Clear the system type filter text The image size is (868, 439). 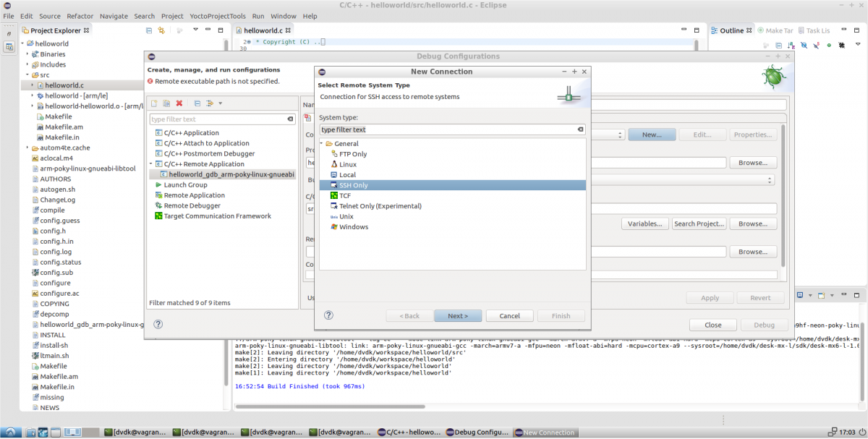point(580,129)
